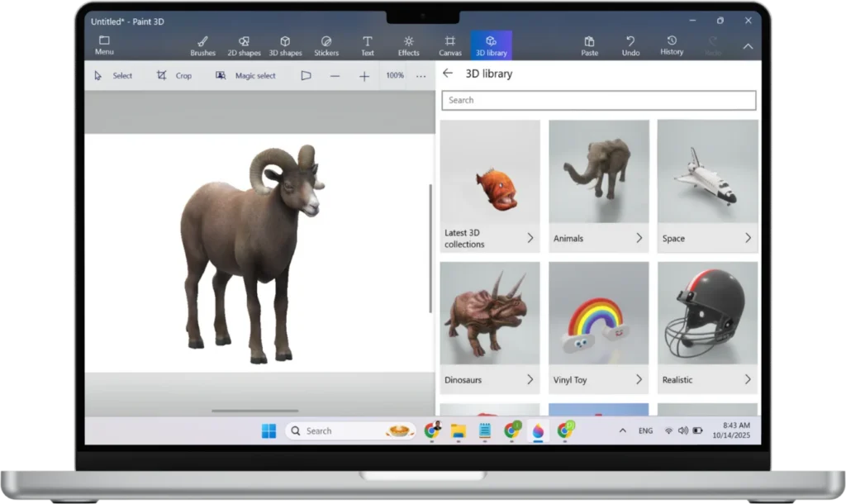Viewport: 846px width, 504px height.
Task: Open the Stickers panel
Action: pos(326,45)
